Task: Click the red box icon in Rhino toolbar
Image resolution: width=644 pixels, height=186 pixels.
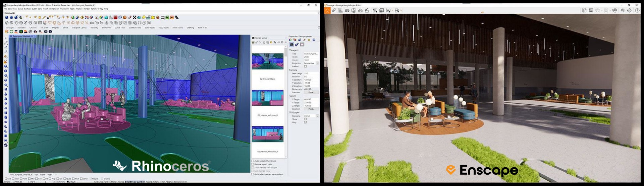Action: pyautogui.click(x=115, y=17)
